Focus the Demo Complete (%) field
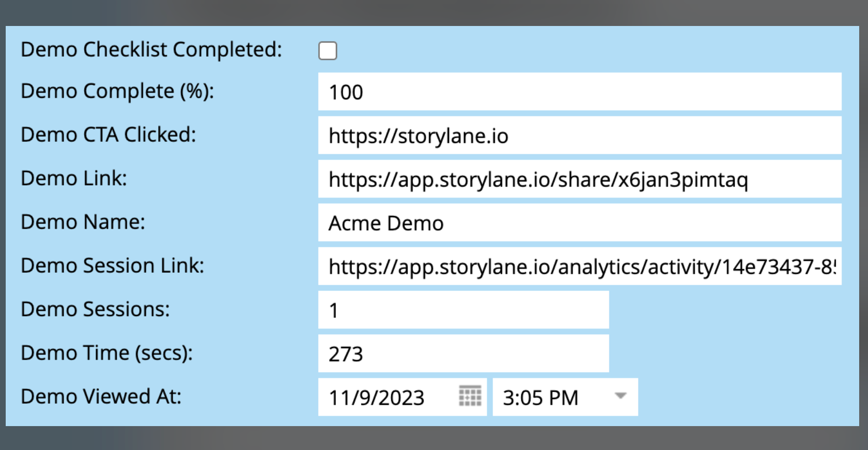Viewport: 868px width, 450px height. [579, 92]
